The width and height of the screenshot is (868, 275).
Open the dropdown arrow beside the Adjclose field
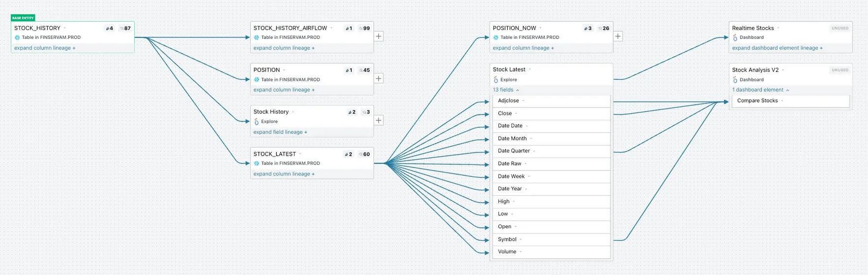point(523,101)
